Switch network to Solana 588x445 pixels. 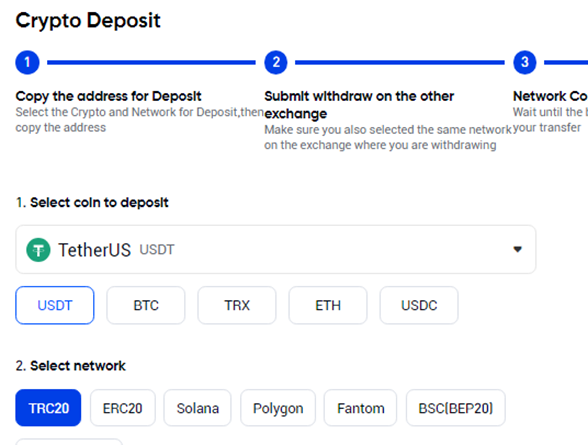pos(198,408)
